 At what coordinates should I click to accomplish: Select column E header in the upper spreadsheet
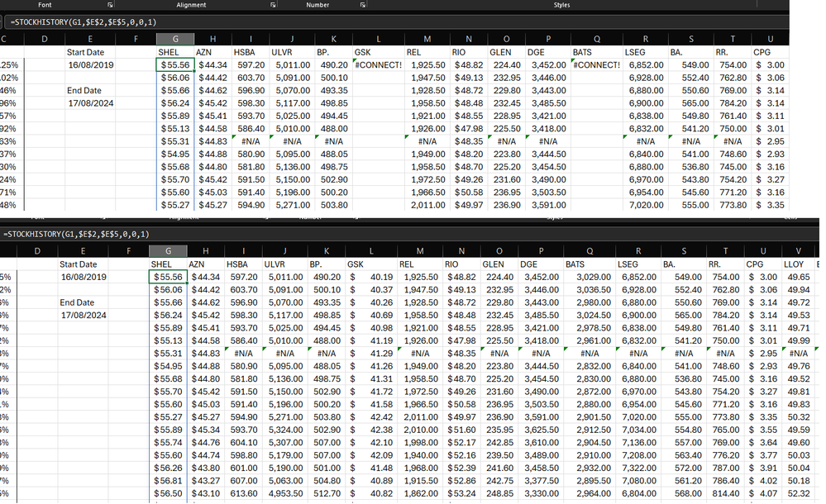pos(90,39)
